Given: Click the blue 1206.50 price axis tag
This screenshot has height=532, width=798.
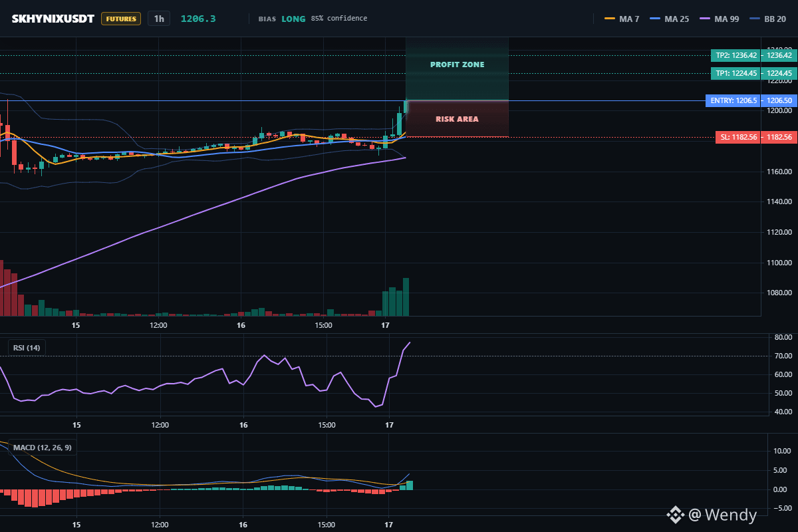Looking at the screenshot, I should click(779, 100).
